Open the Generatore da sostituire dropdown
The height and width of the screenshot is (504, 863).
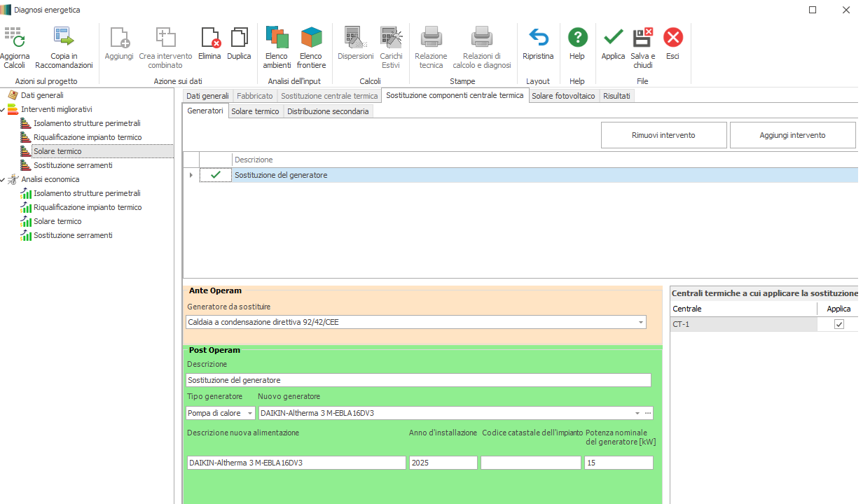[x=640, y=322]
